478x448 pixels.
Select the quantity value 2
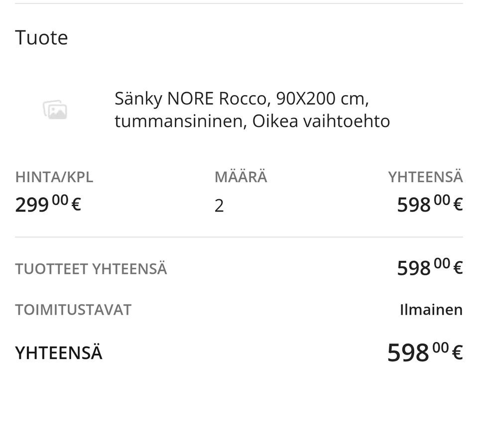pyautogui.click(x=219, y=206)
